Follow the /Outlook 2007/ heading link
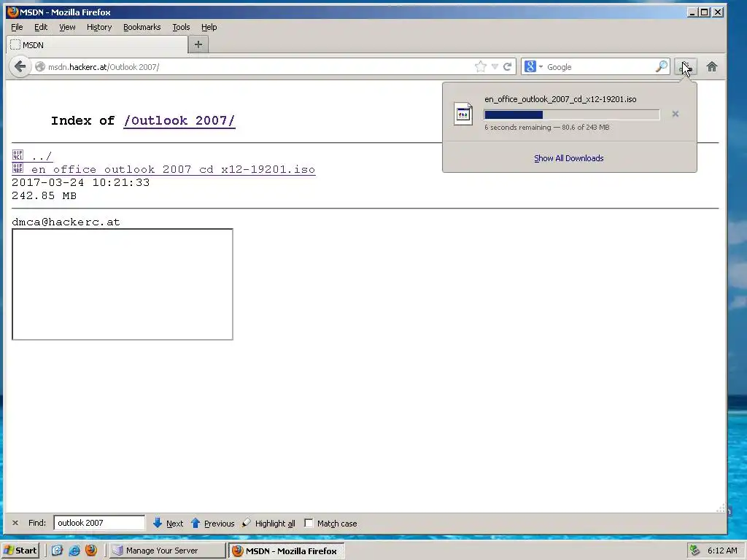Viewport: 747px width, 560px height. (179, 120)
